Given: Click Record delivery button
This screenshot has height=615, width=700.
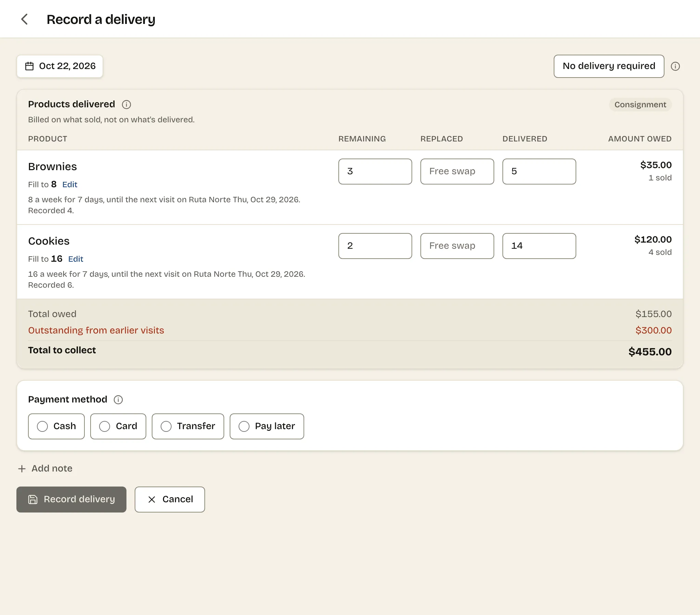Looking at the screenshot, I should click(x=71, y=499).
